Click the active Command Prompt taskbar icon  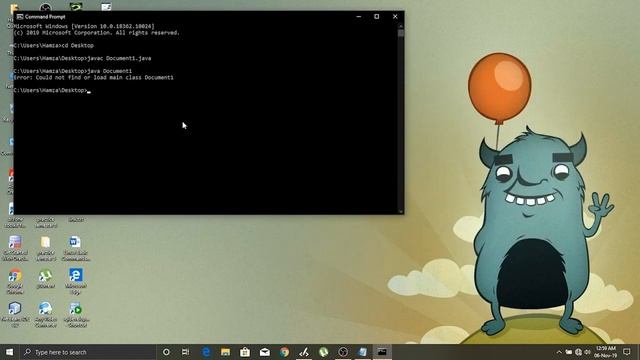click(x=382, y=352)
